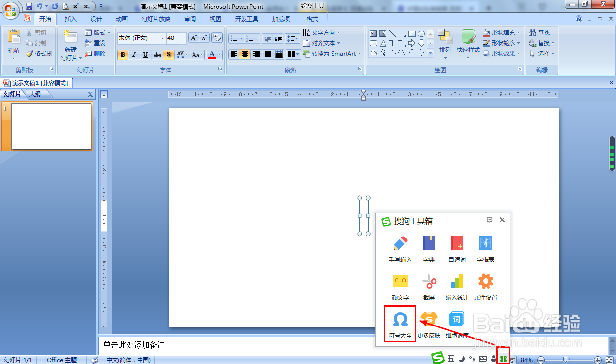Open the change case Aa dropdown

point(197,55)
